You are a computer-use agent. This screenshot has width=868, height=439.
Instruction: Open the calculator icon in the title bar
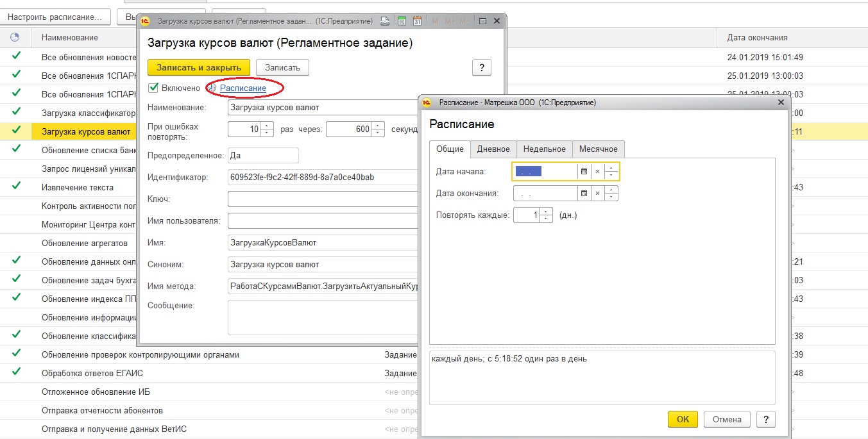pyautogui.click(x=402, y=21)
